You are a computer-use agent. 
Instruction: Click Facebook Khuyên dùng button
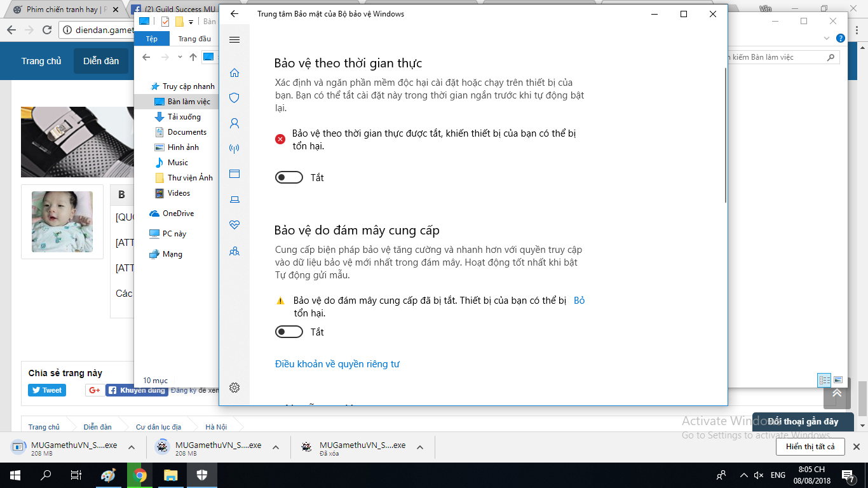pyautogui.click(x=137, y=390)
